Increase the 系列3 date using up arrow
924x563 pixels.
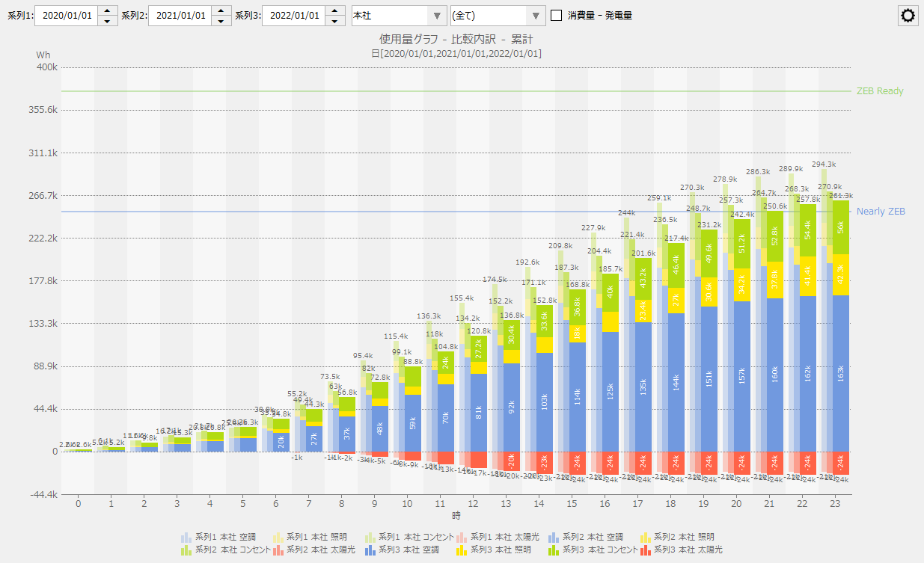335,10
